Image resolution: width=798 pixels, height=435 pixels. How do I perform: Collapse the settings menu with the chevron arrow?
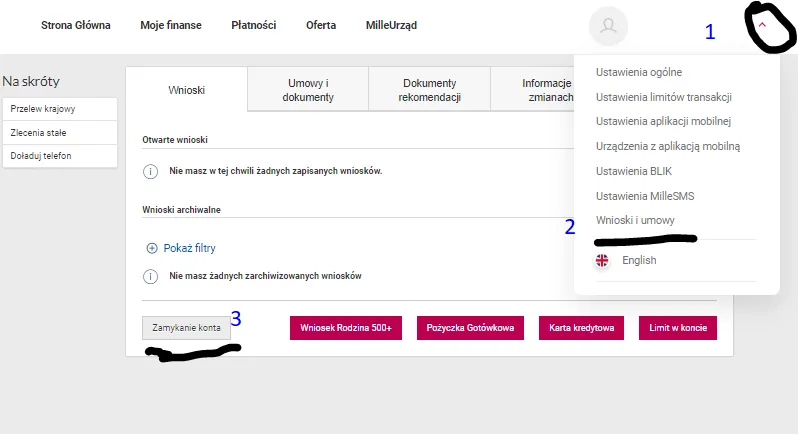pos(763,27)
